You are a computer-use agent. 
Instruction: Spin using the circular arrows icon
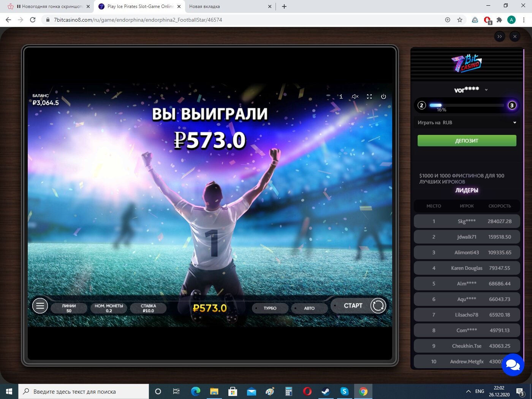pyautogui.click(x=378, y=306)
